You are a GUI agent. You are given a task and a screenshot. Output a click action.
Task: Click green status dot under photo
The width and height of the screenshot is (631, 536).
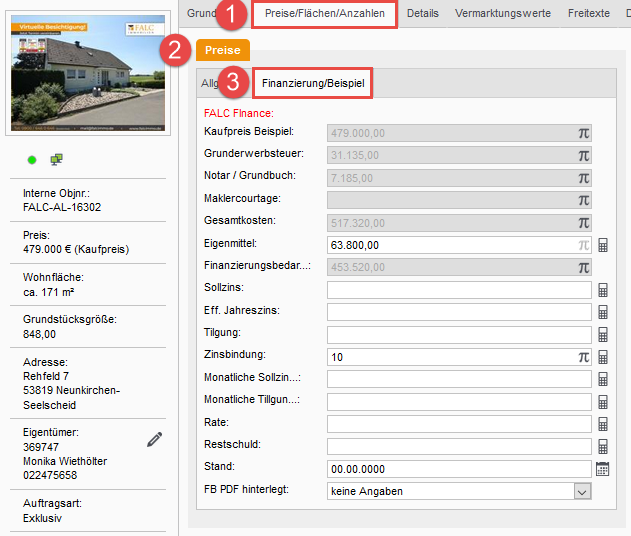point(32,160)
